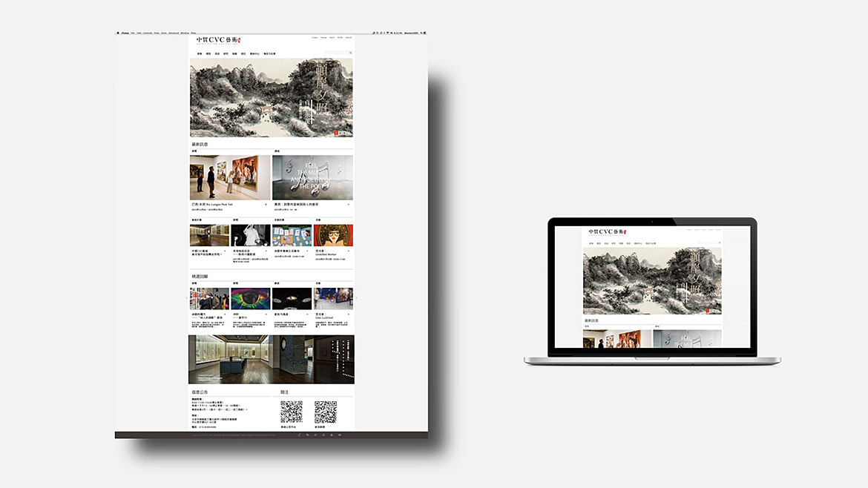868x488 pixels.
Task: Click the CVC logo on the laptop screen
Action: (608, 232)
